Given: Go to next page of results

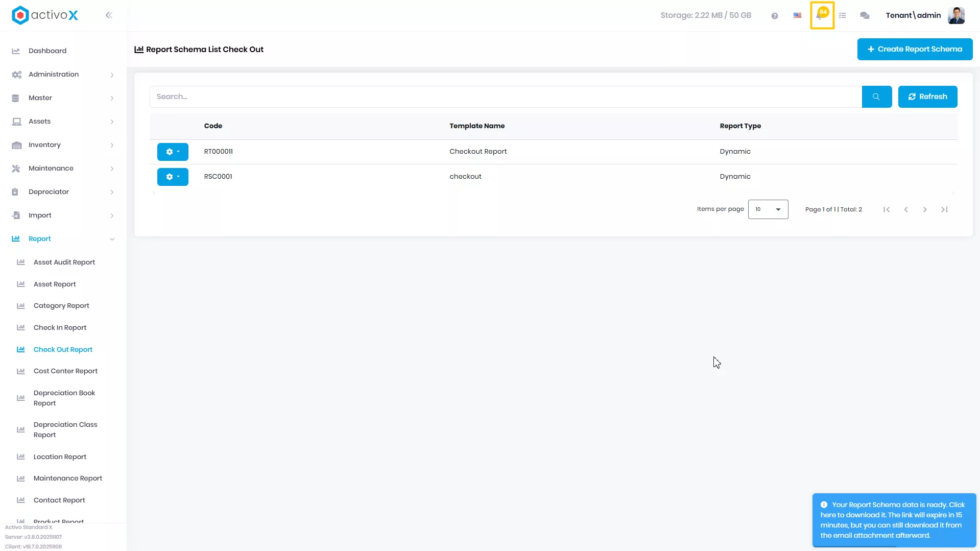Looking at the screenshot, I should [925, 209].
